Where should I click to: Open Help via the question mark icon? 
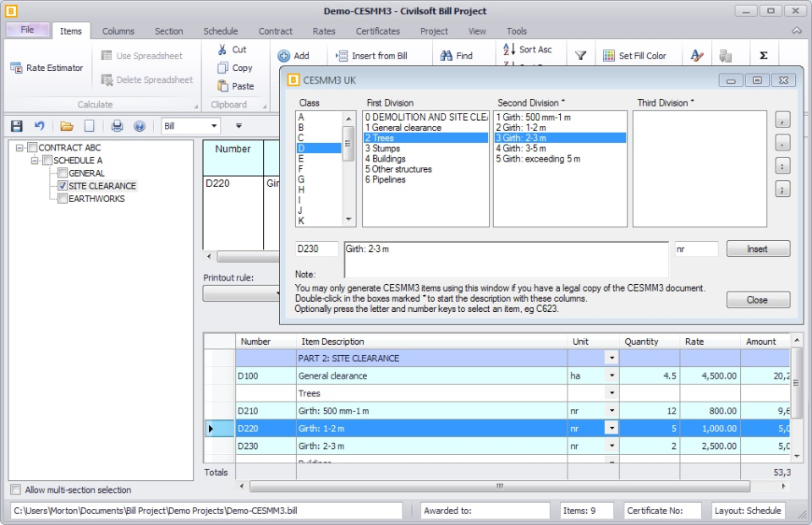[139, 127]
